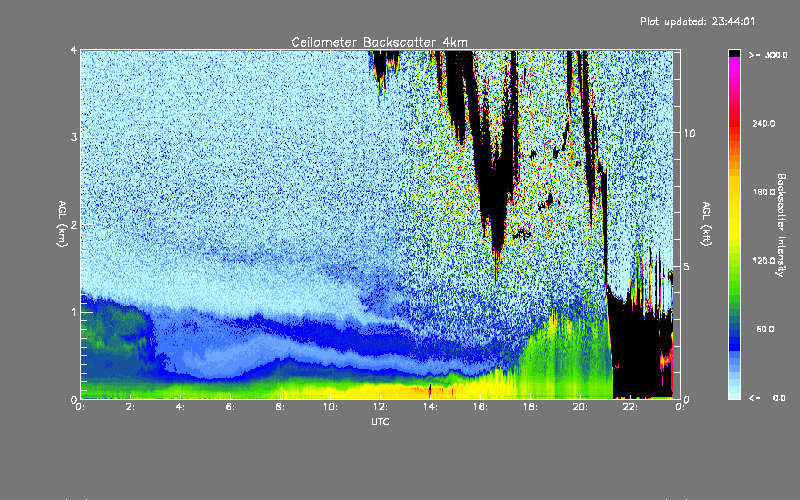Click the 1 km tick label on left axis

click(x=74, y=312)
